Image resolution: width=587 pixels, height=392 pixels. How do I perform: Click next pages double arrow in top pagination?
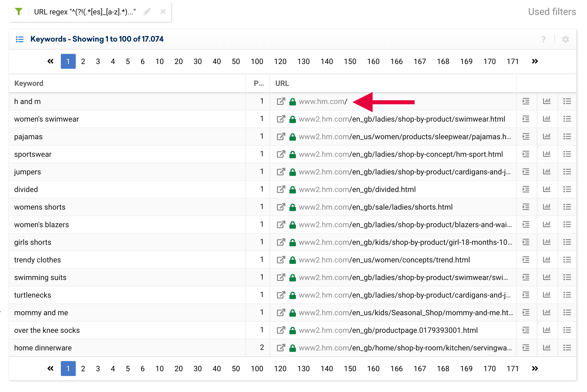click(x=535, y=62)
